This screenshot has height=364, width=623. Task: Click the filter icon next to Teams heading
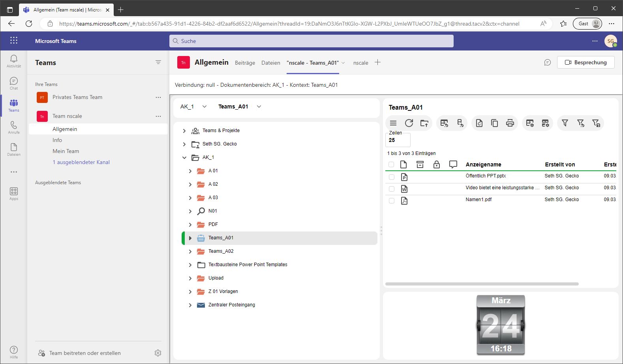pos(158,62)
